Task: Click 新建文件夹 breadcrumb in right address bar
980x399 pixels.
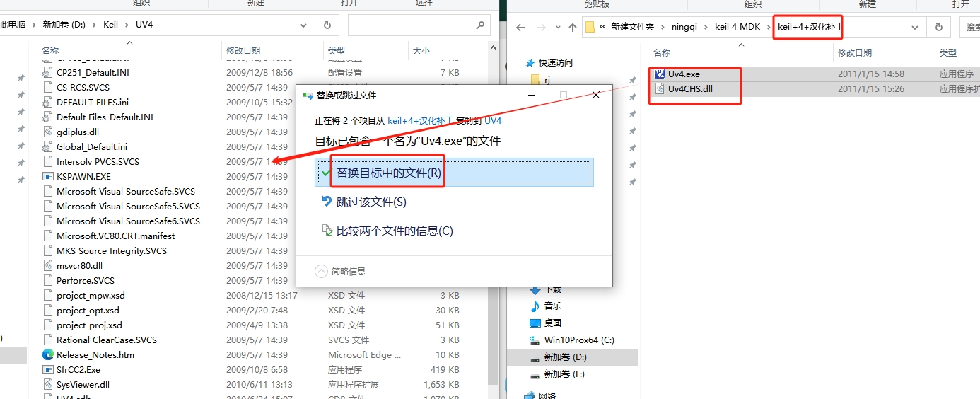Action: click(633, 27)
